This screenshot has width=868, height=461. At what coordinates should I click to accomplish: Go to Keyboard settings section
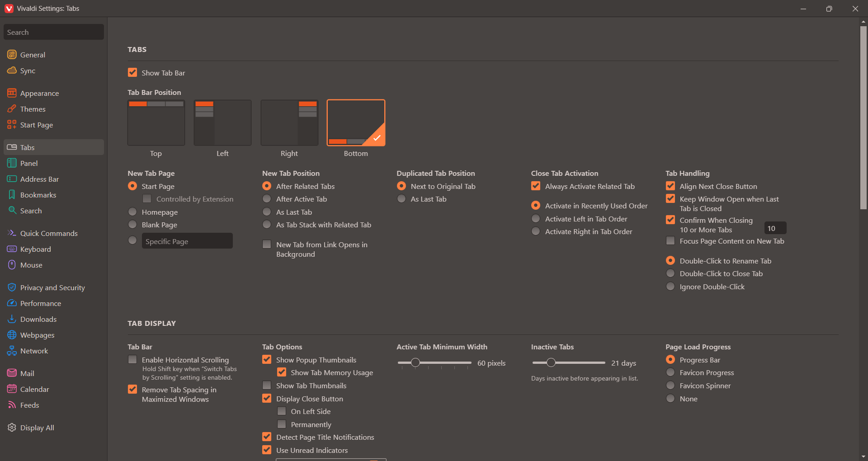(35, 249)
